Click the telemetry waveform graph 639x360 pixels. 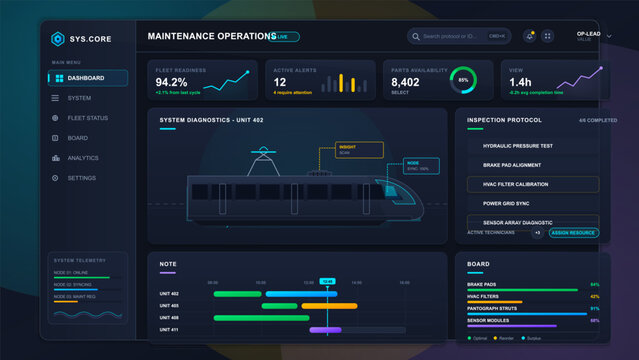[88, 314]
